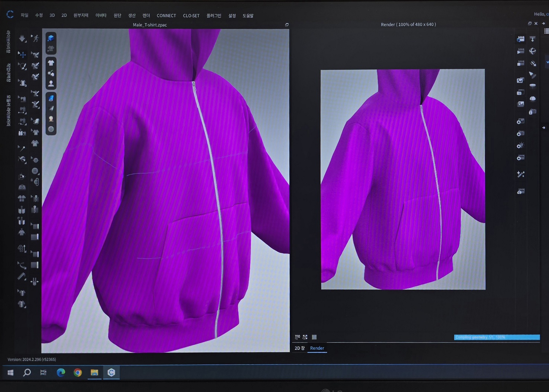Screen dimensions: 549x392
Task: Toggle show avatar in the viewport toolbar
Action: point(51,84)
